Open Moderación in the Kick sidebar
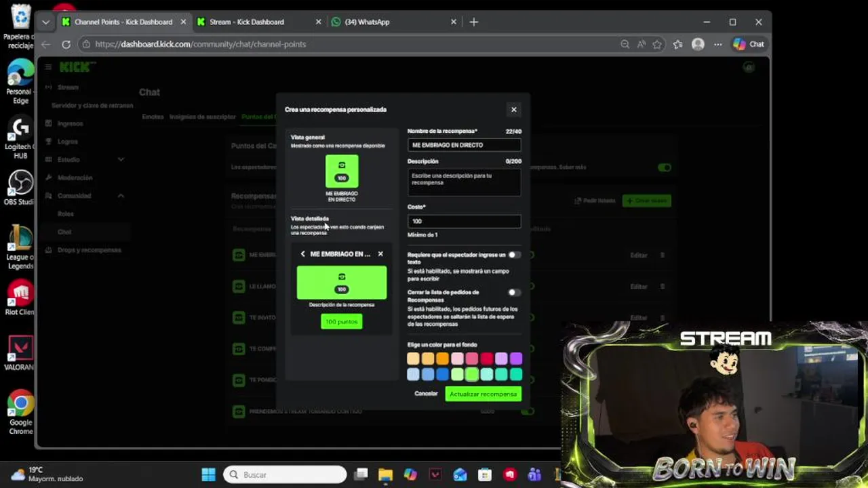 (x=75, y=178)
